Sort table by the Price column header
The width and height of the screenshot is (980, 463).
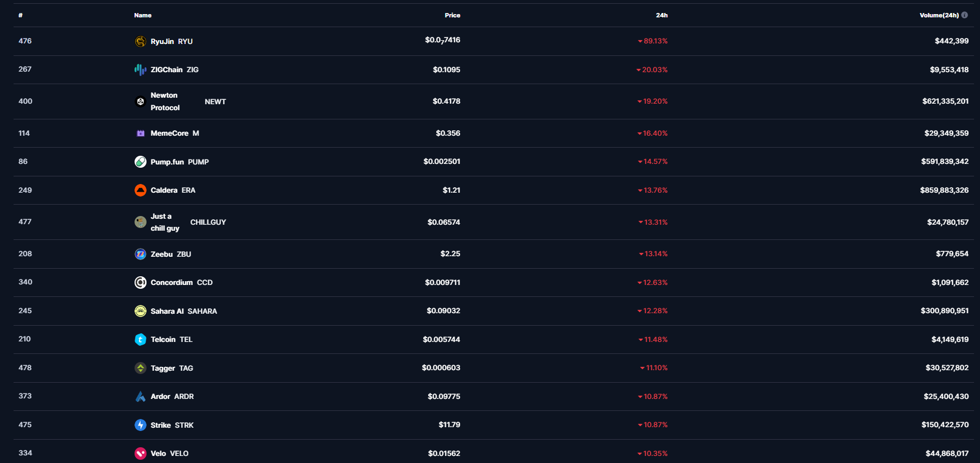[452, 15]
